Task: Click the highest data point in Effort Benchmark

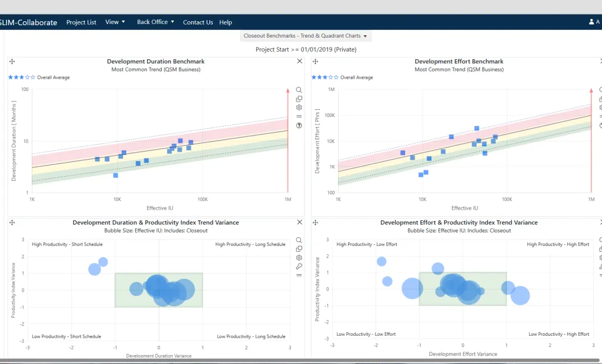Action: 476,128
